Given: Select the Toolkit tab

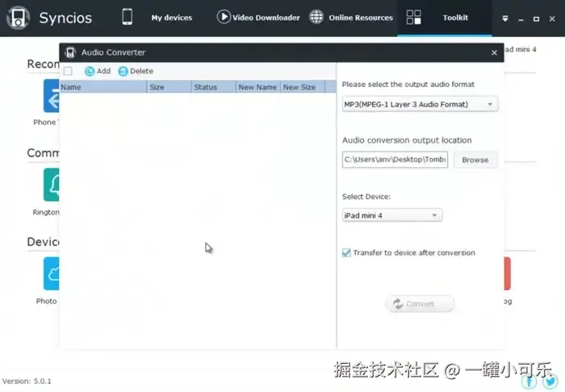Looking at the screenshot, I should point(455,18).
